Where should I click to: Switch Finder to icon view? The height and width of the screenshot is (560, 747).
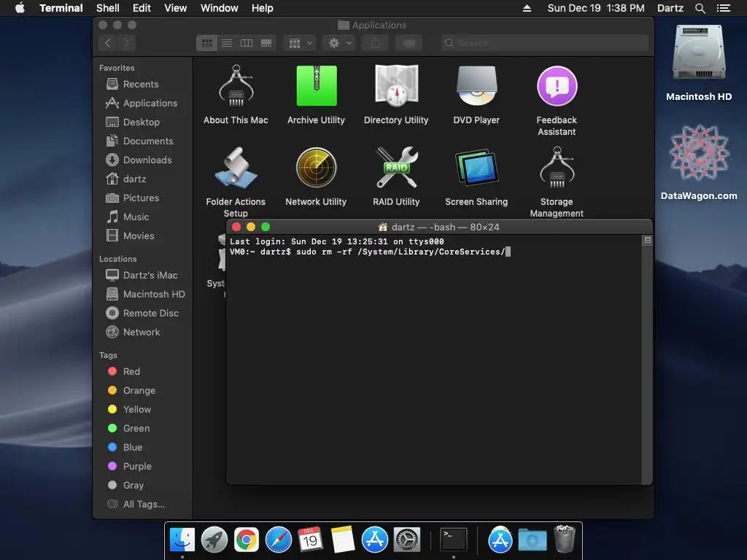(207, 43)
